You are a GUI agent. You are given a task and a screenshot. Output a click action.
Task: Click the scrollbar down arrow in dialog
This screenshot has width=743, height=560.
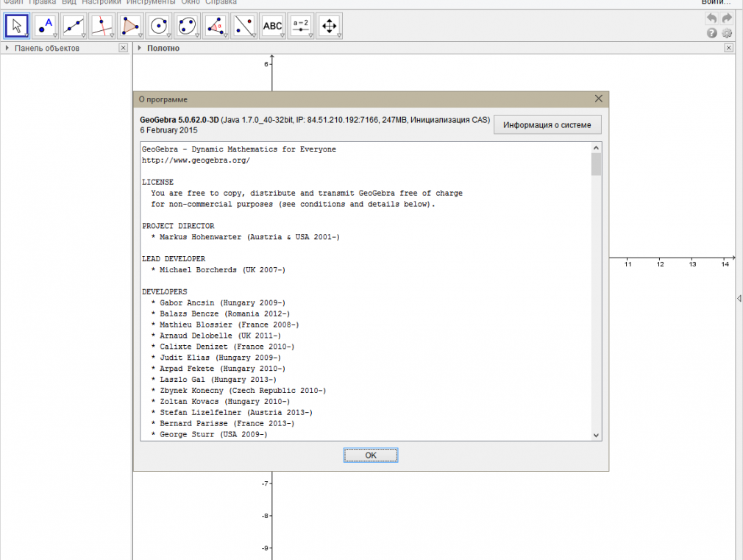596,436
